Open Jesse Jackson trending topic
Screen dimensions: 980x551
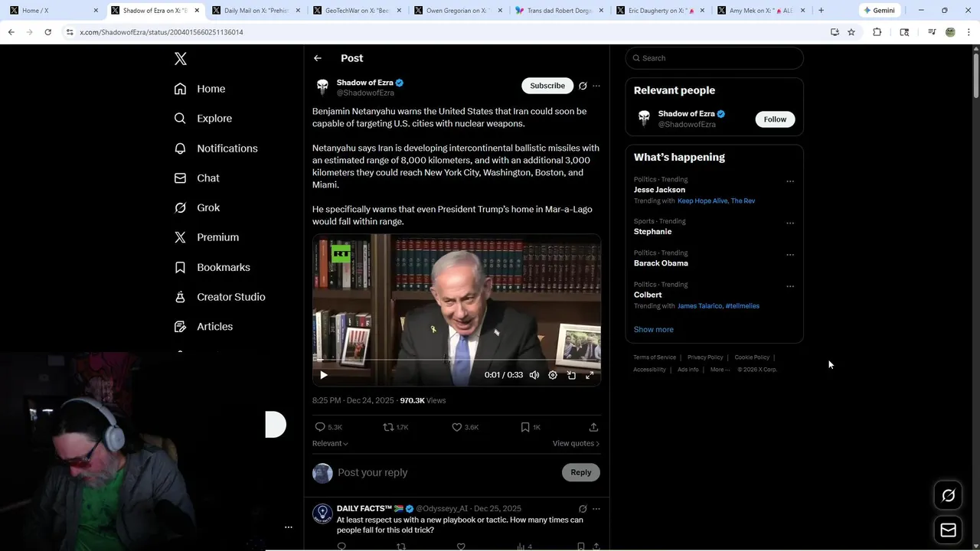[659, 190]
